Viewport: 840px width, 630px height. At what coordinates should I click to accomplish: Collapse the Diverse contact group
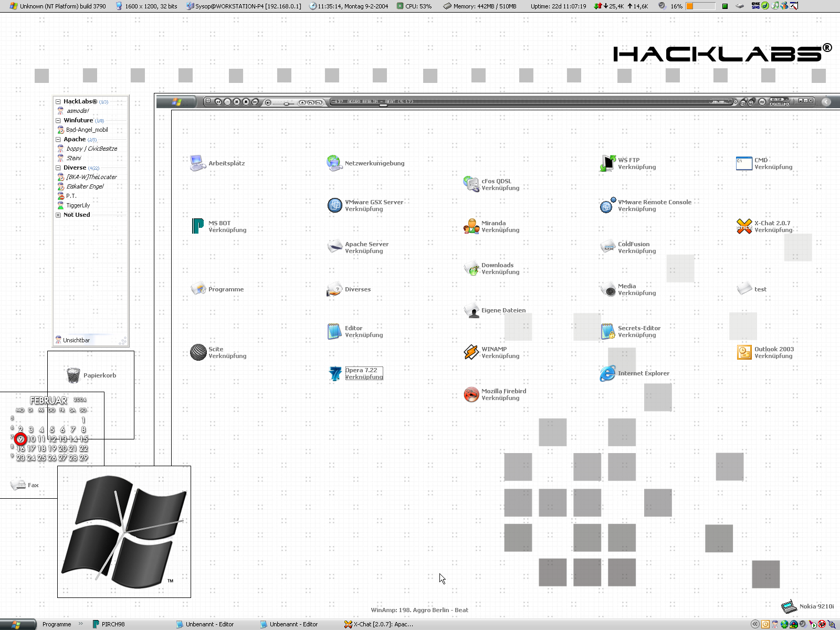coord(58,168)
